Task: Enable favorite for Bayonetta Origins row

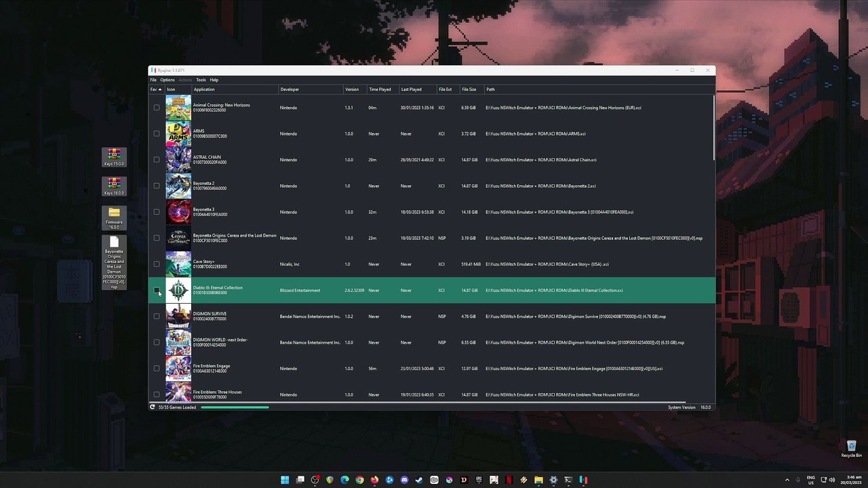Action: click(x=157, y=238)
